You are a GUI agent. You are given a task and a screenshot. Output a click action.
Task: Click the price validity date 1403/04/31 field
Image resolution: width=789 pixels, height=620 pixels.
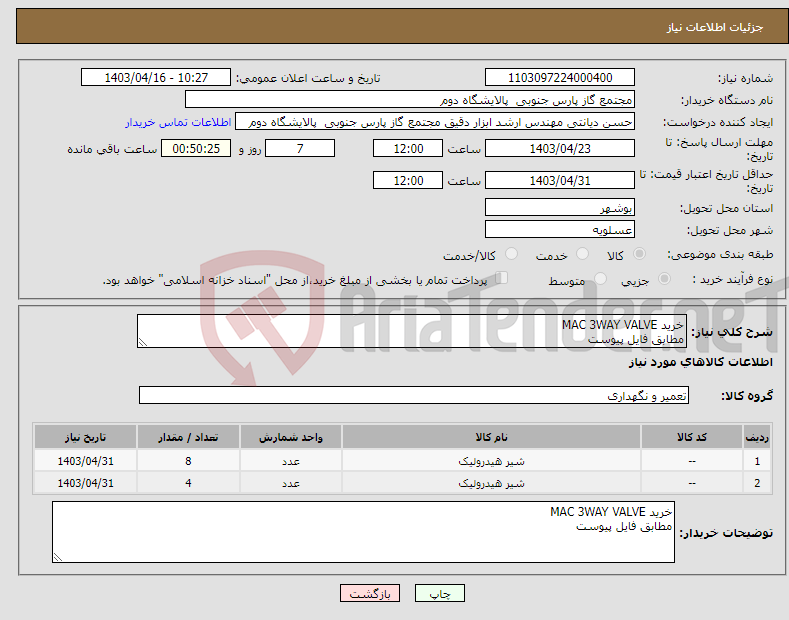560,180
